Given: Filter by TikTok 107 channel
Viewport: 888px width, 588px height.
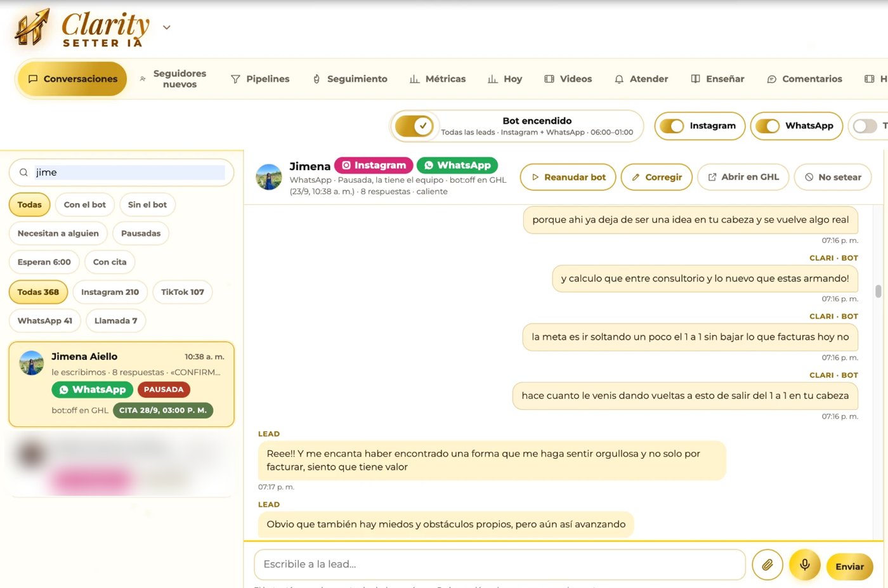Looking at the screenshot, I should coord(183,292).
